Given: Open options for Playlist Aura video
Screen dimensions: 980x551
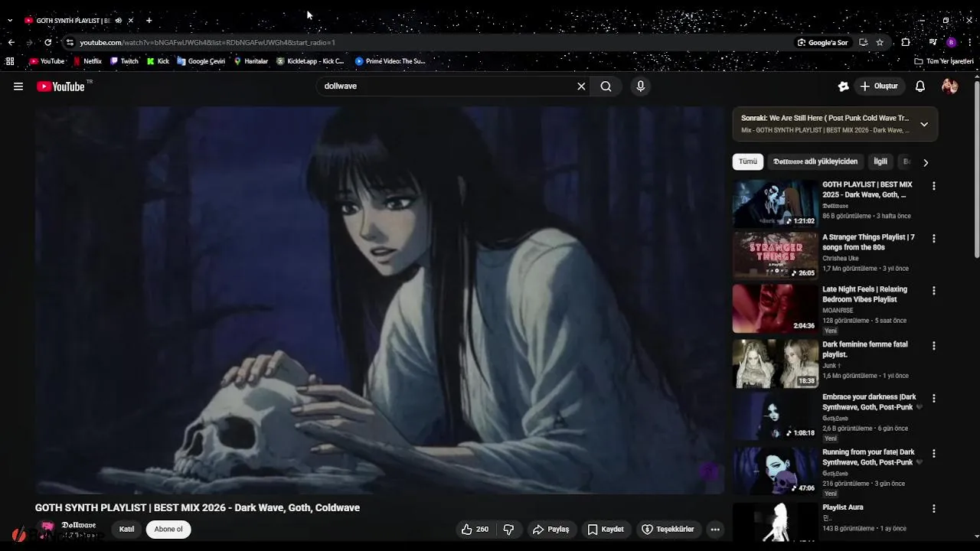Looking at the screenshot, I should click(933, 509).
